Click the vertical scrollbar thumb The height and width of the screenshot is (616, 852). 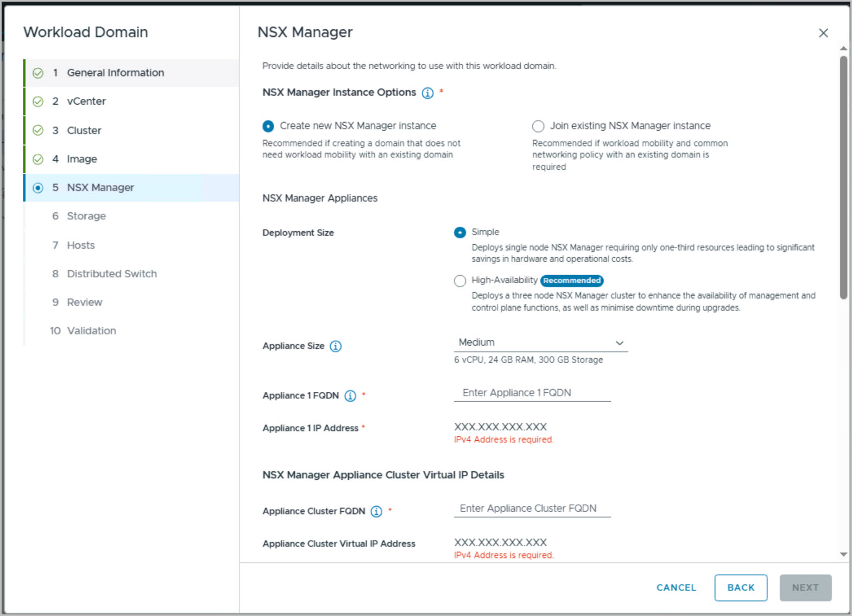tap(843, 177)
